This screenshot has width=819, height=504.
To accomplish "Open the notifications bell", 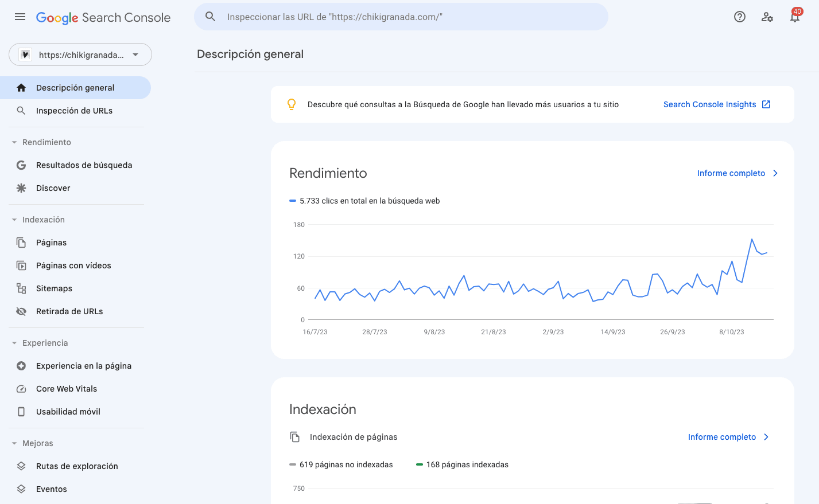I will pyautogui.click(x=795, y=17).
